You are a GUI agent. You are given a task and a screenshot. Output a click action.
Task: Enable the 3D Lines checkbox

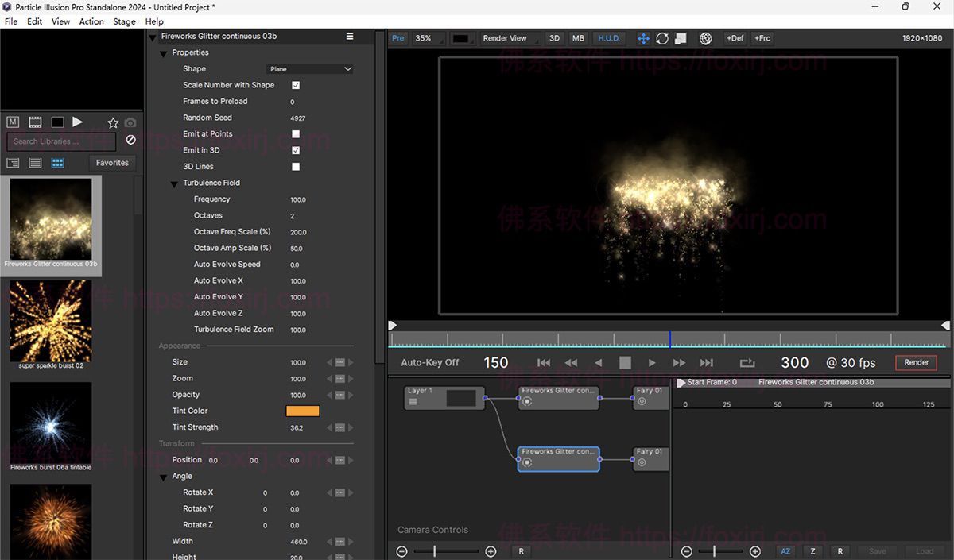[x=295, y=167]
